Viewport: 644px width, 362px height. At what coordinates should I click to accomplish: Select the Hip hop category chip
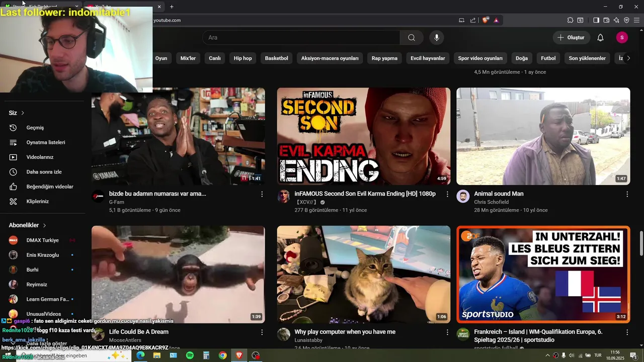(243, 58)
